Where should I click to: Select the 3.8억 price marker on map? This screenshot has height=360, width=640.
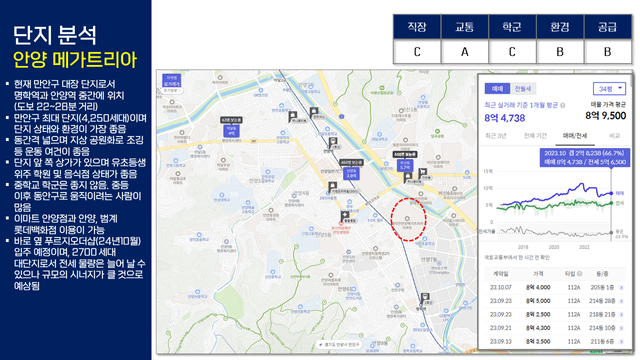[351, 174]
